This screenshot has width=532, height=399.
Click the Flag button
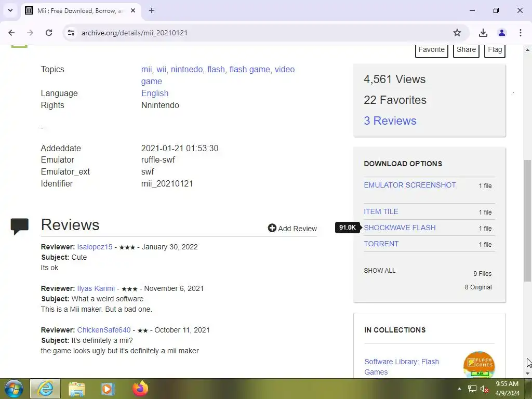pyautogui.click(x=495, y=49)
